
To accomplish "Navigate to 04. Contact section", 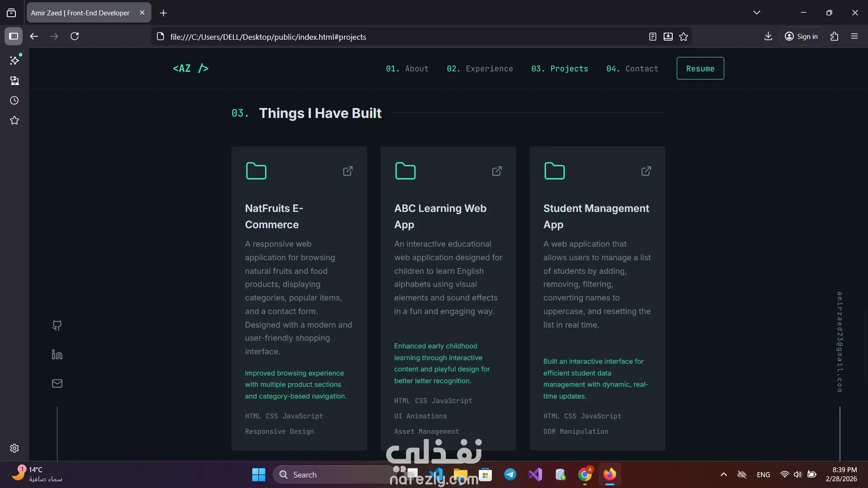I will pos(632,69).
